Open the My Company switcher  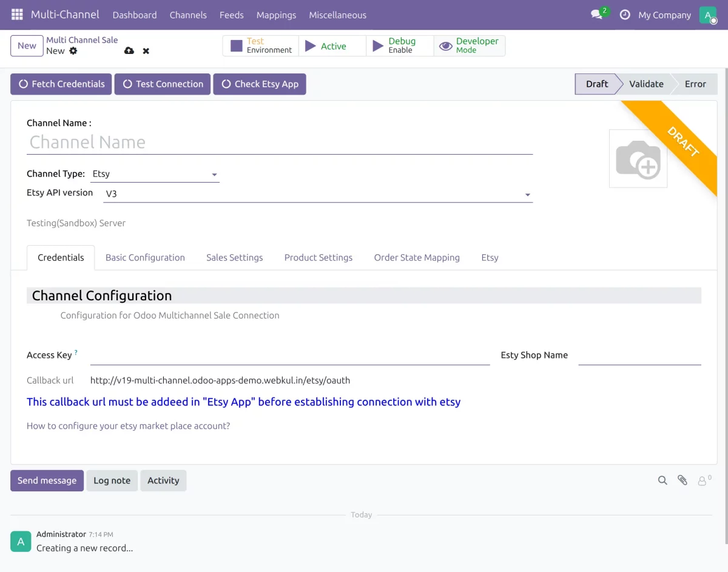click(664, 15)
